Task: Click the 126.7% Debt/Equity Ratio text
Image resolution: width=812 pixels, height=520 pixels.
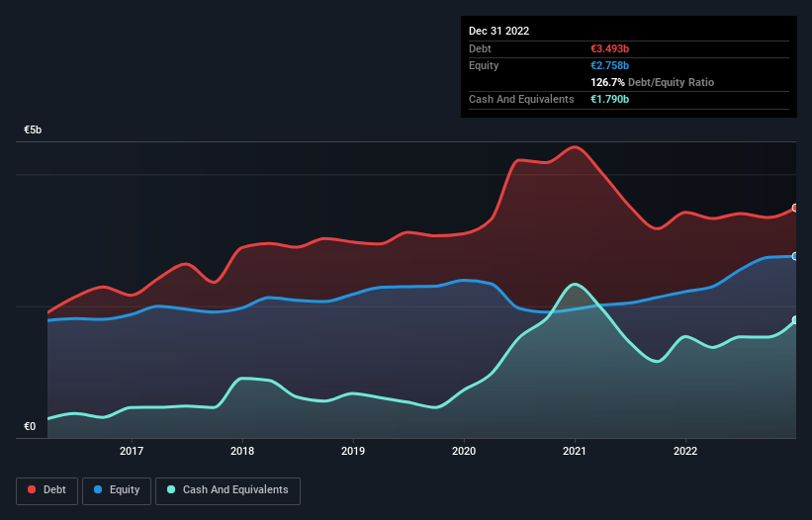Action: 652,82
